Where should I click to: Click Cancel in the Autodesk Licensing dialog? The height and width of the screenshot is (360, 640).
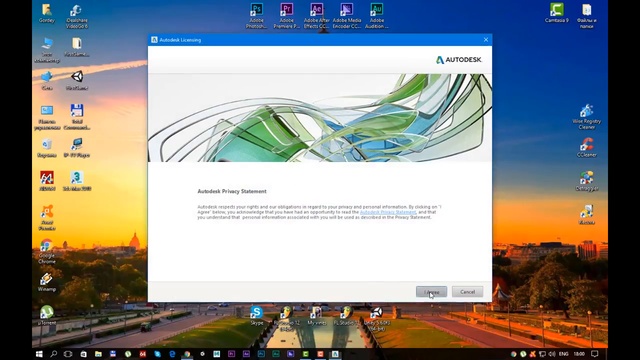point(467,292)
